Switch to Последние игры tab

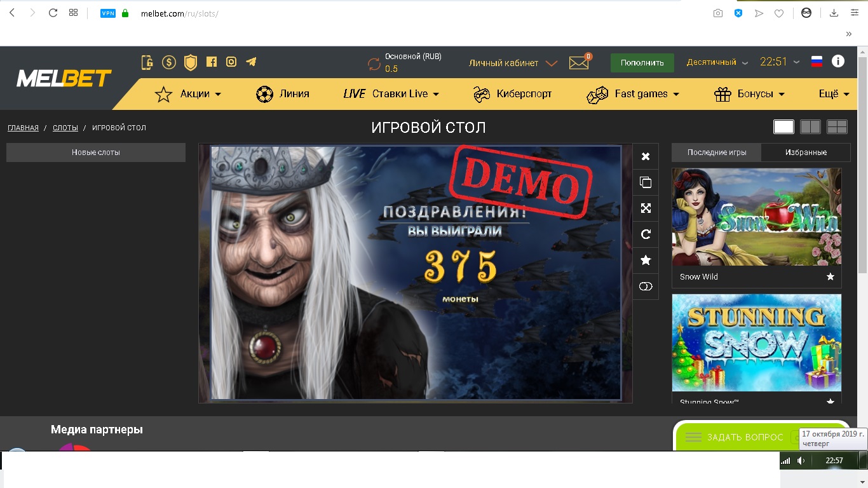pos(716,152)
